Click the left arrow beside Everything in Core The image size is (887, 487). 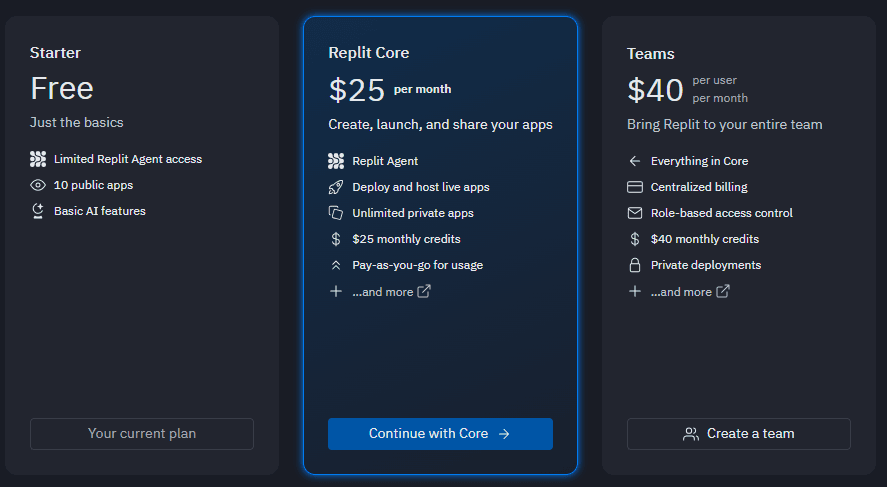[x=634, y=161]
